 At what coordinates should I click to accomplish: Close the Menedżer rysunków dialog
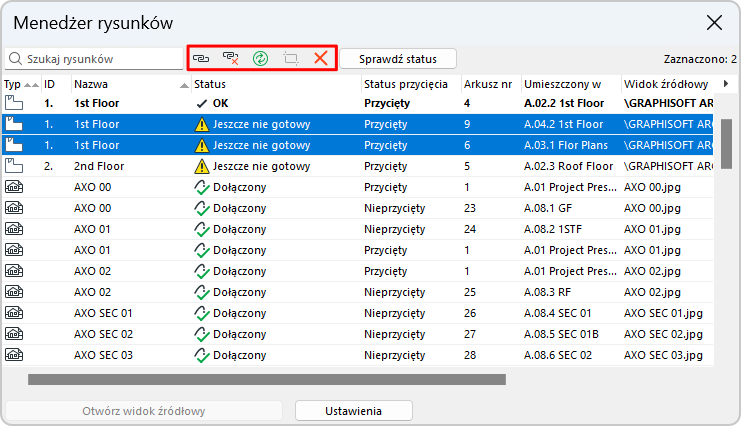[x=714, y=22]
